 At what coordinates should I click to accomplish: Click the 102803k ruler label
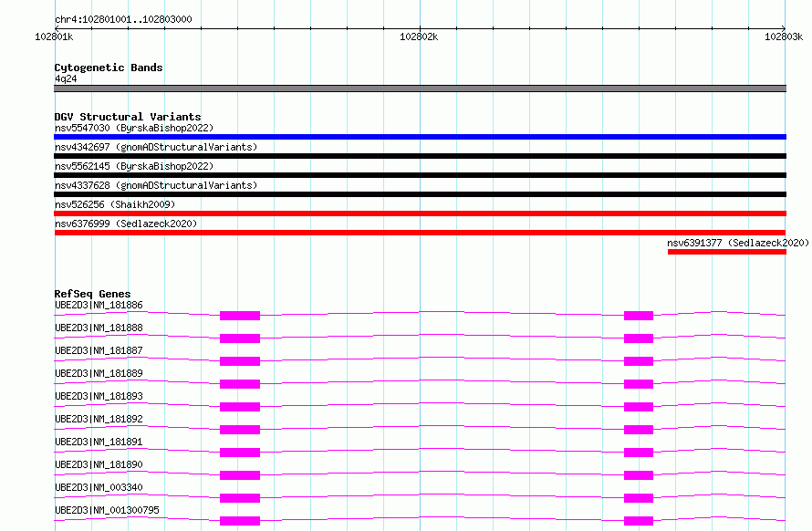784,36
